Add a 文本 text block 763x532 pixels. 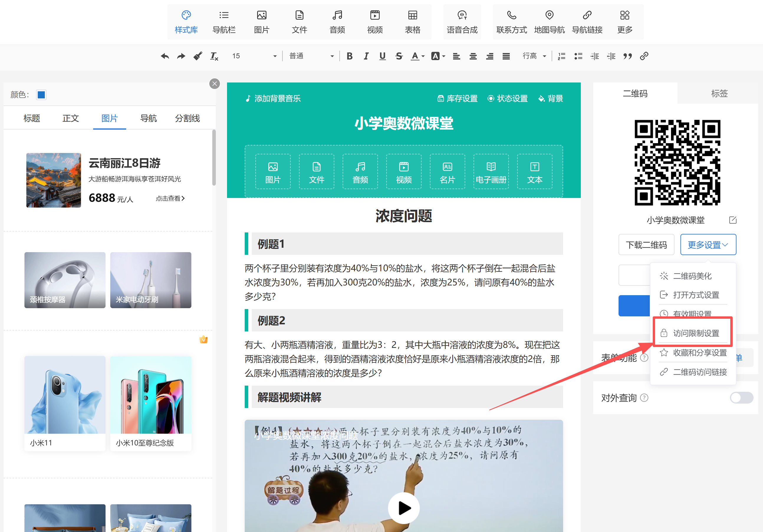point(535,172)
